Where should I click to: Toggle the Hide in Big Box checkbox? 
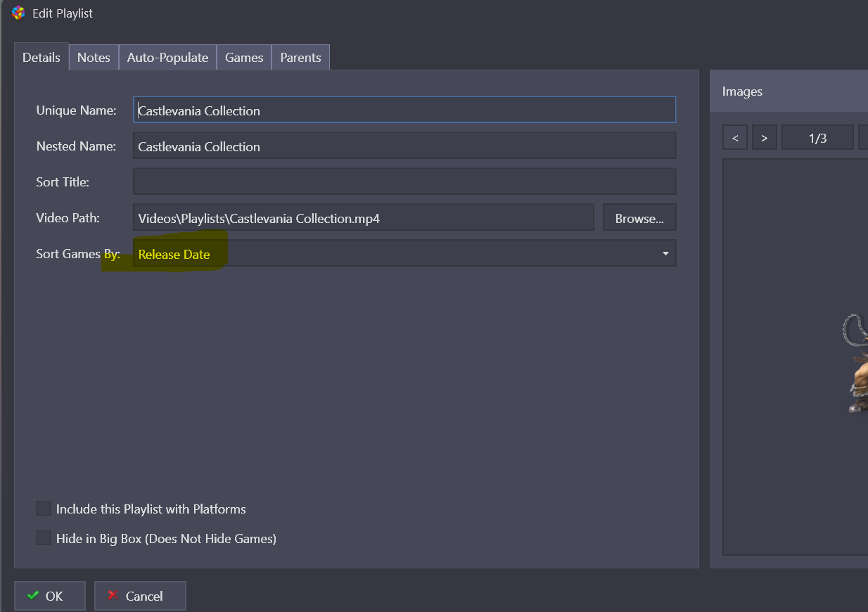tap(44, 538)
